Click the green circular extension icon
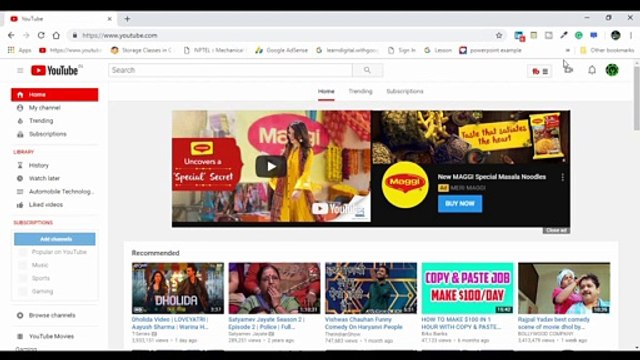 click(x=579, y=36)
